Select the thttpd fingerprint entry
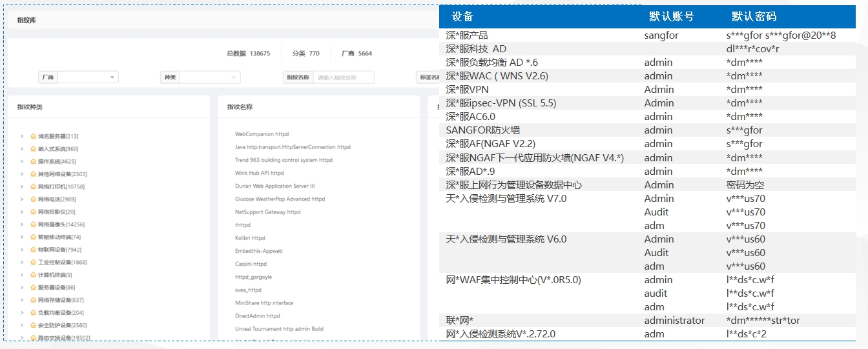 243,224
